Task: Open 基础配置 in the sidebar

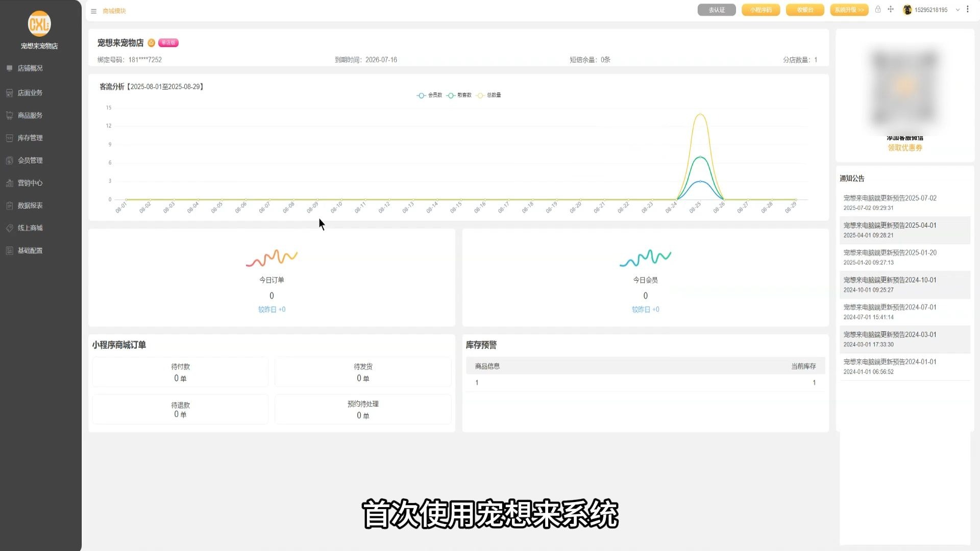Action: pyautogui.click(x=30, y=251)
